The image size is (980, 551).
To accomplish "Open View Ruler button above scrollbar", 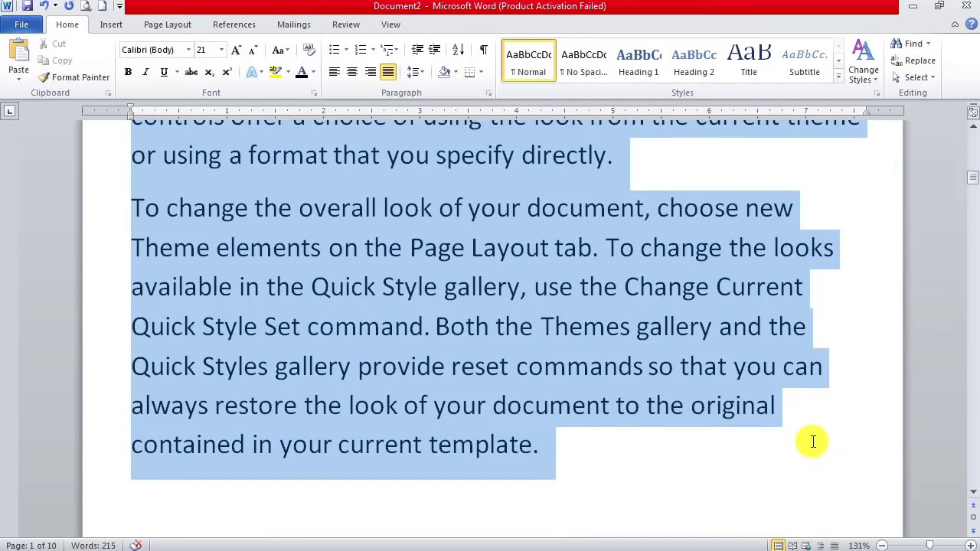I will pyautogui.click(x=973, y=112).
